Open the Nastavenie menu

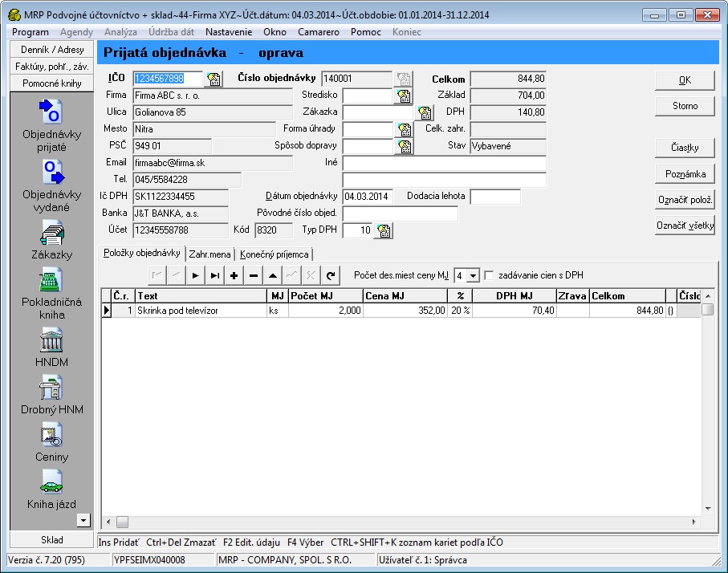pyautogui.click(x=229, y=32)
